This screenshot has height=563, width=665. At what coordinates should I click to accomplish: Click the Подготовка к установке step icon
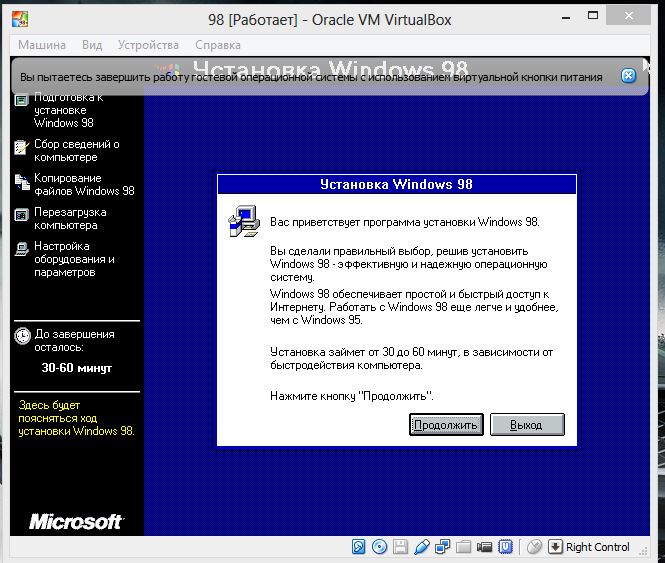(x=21, y=101)
